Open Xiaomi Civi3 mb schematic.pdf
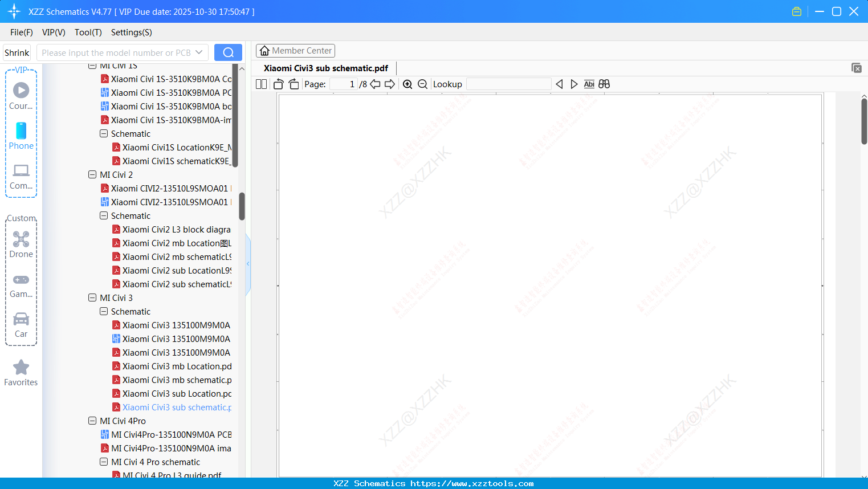The image size is (868, 489). [172, 380]
